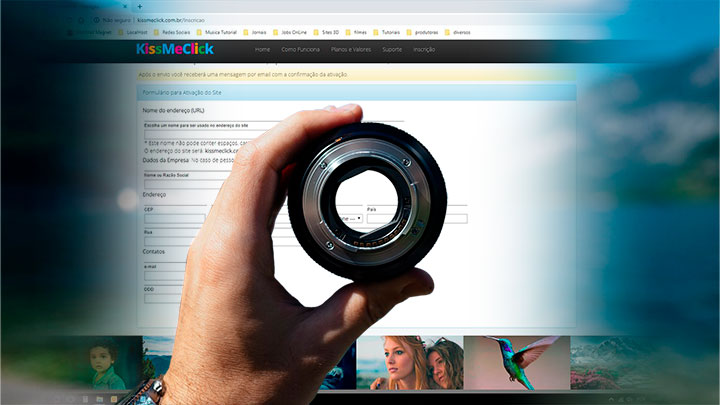Click the site address name input field

(x=205, y=135)
